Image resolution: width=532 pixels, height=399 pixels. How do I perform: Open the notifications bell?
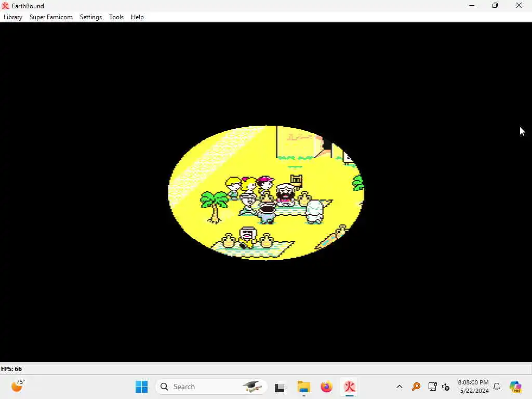click(497, 387)
